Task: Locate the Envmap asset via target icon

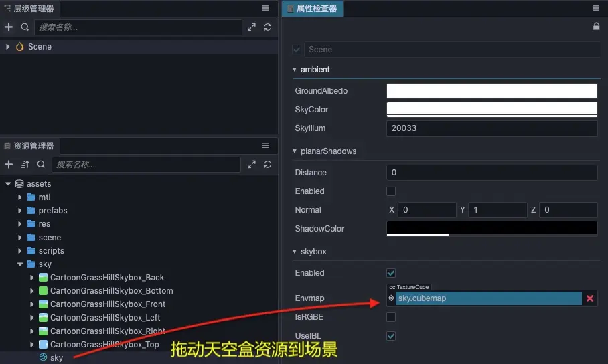Action: pyautogui.click(x=391, y=298)
